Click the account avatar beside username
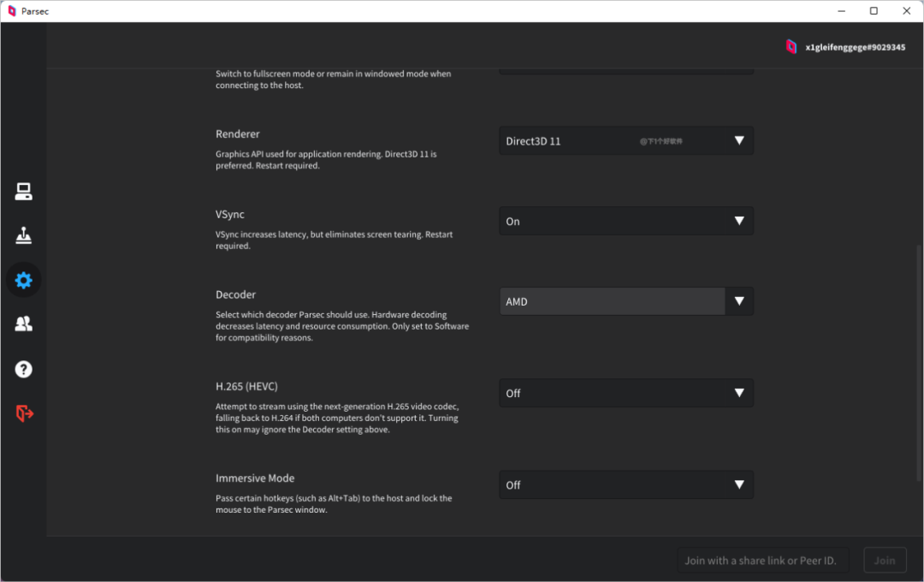The image size is (924, 582). [x=791, y=47]
